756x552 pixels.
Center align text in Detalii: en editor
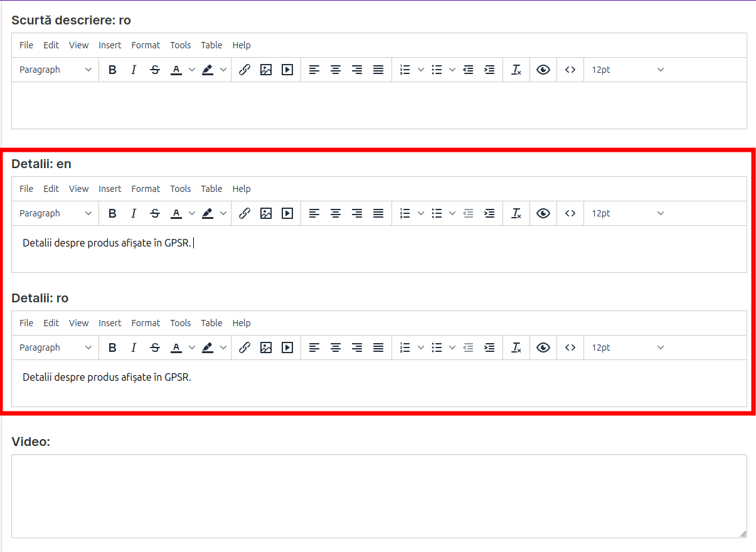point(336,213)
